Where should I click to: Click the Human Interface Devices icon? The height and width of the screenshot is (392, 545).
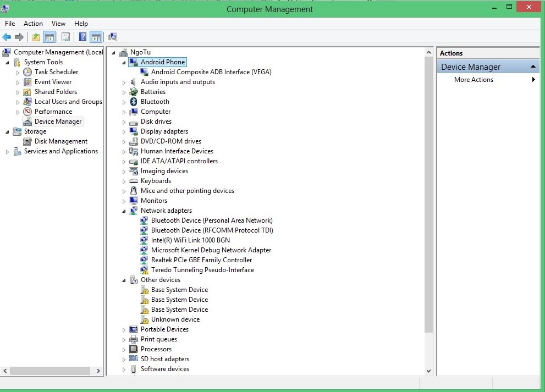coord(134,151)
